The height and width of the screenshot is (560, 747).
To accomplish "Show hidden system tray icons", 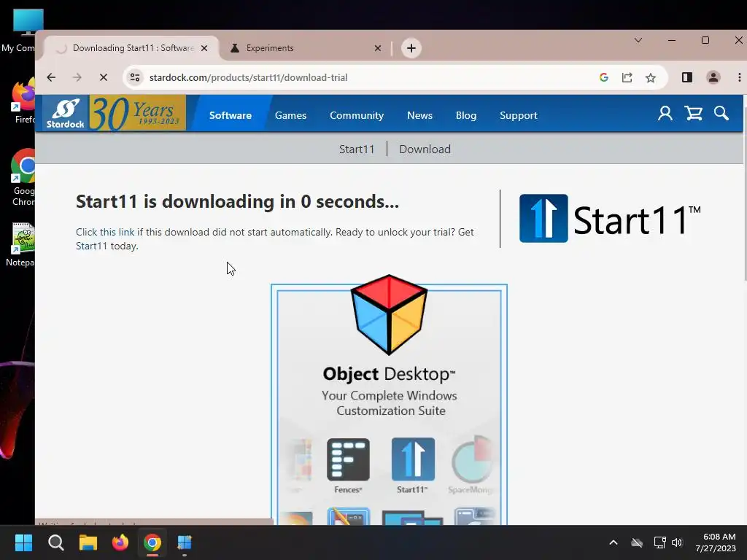I will [x=614, y=542].
